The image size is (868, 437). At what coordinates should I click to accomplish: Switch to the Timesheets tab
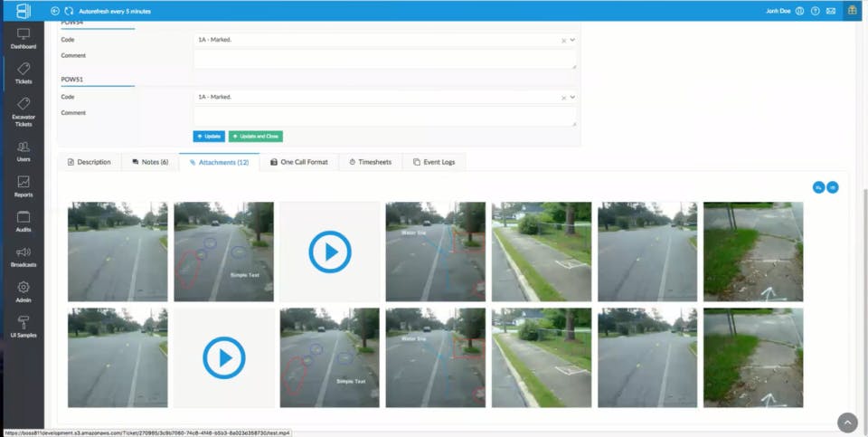coord(371,162)
